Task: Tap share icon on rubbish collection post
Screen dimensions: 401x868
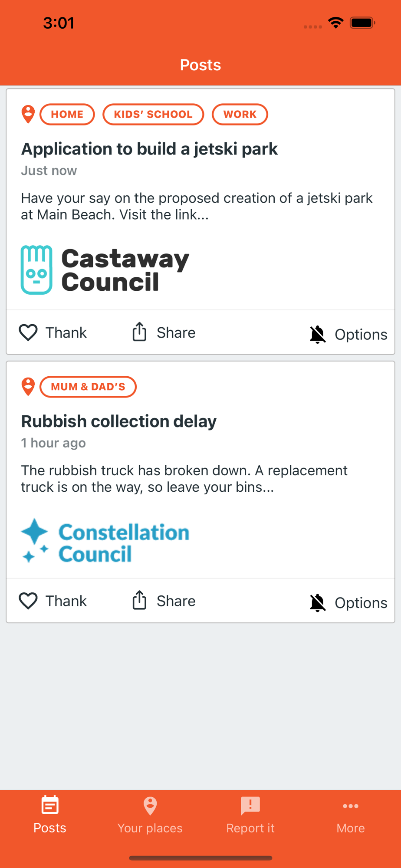Action: click(139, 600)
